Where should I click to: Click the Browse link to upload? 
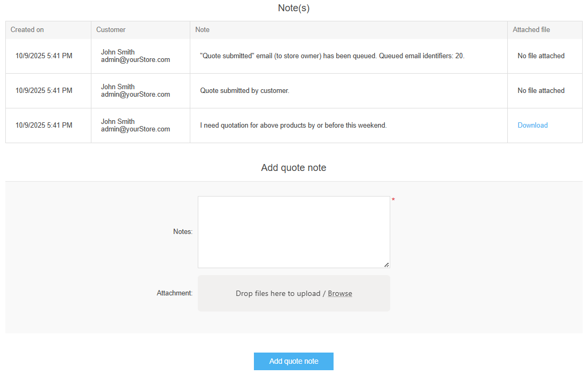[x=340, y=293]
